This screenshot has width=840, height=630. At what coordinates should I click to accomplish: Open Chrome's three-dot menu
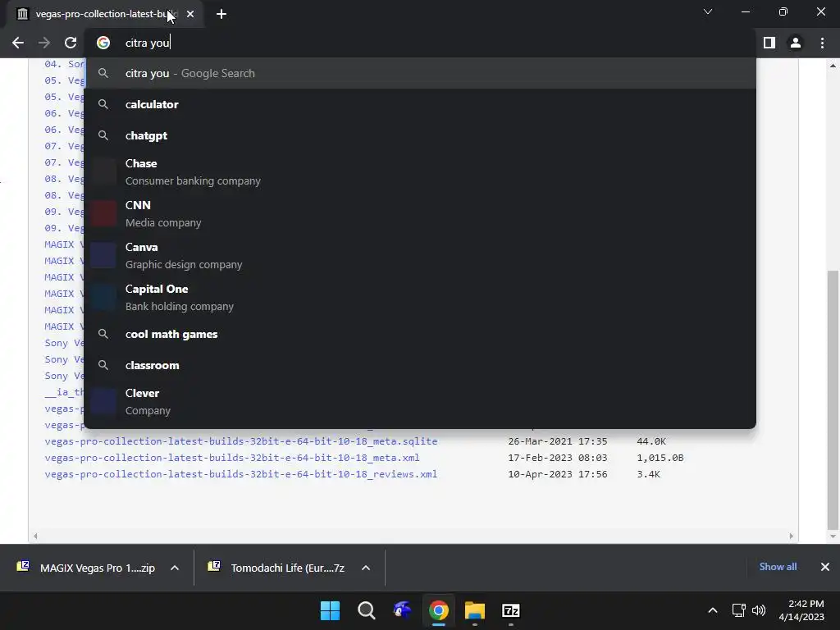tap(822, 43)
